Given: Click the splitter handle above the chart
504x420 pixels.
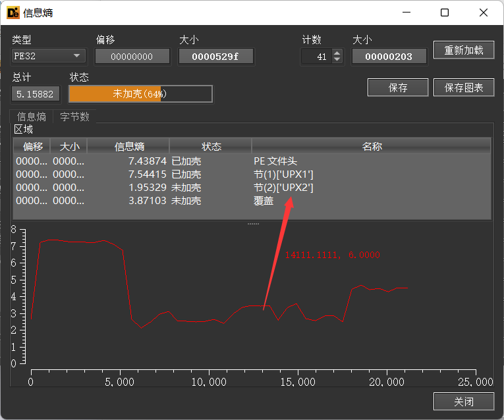Looking at the screenshot, I should click(253, 223).
